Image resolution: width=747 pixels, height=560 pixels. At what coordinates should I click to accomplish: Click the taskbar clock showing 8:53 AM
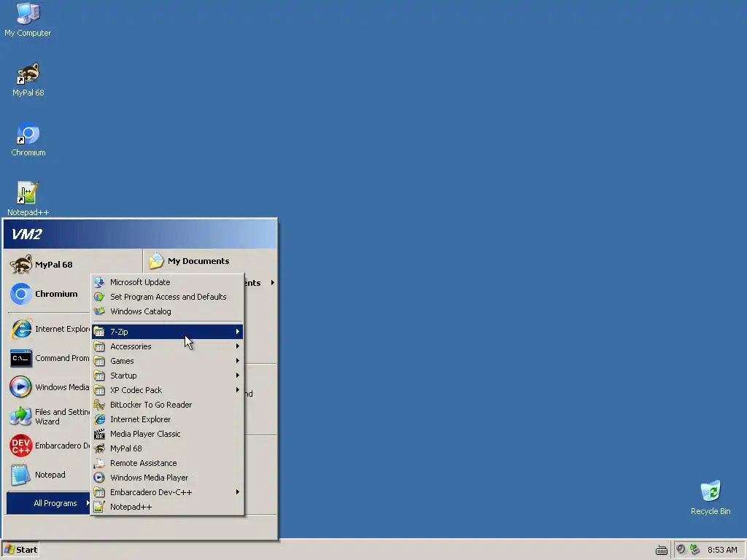(x=722, y=550)
